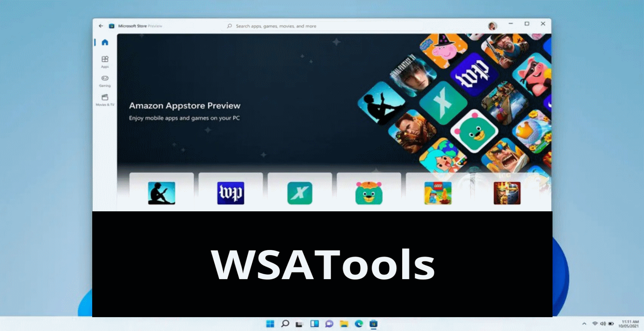
Task: Open Chat on the taskbar
Action: [x=329, y=324]
